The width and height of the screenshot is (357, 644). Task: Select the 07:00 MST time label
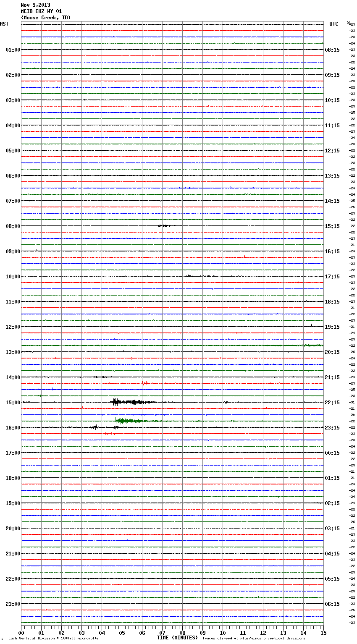click(x=13, y=201)
